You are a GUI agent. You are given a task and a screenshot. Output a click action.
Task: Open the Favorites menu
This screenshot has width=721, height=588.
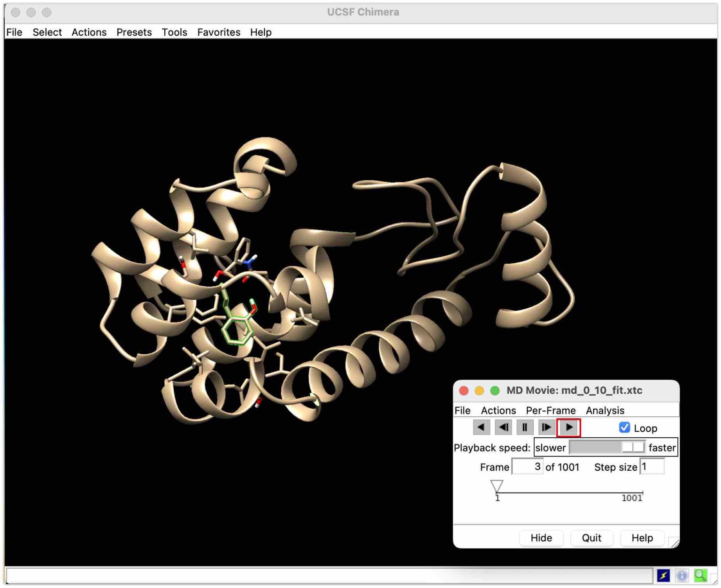218,32
